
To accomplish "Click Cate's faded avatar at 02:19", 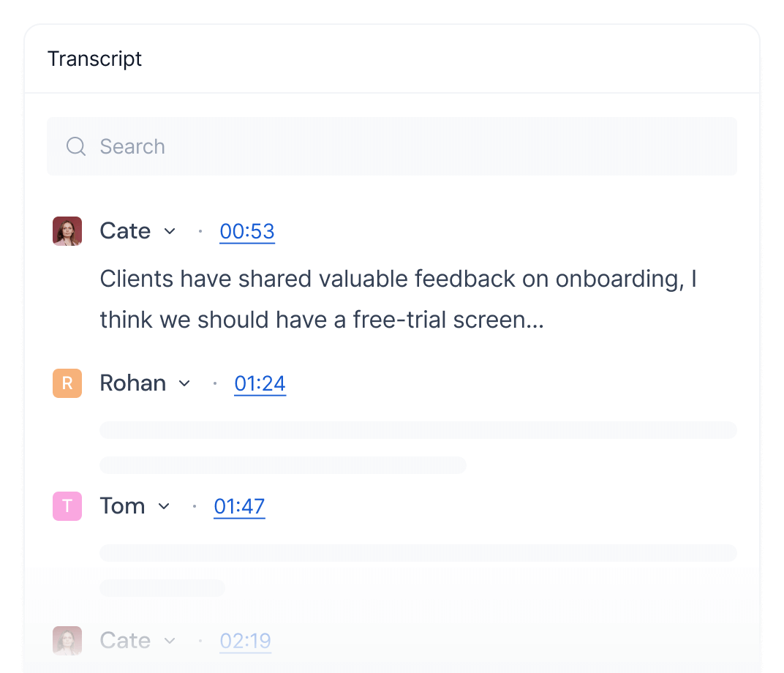I will [x=67, y=641].
